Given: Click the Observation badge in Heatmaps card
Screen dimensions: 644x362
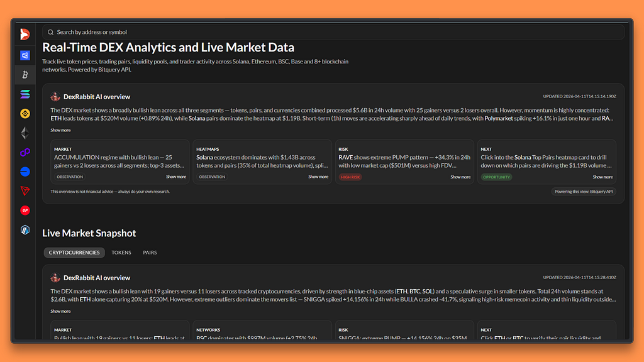Looking at the screenshot, I should (212, 177).
